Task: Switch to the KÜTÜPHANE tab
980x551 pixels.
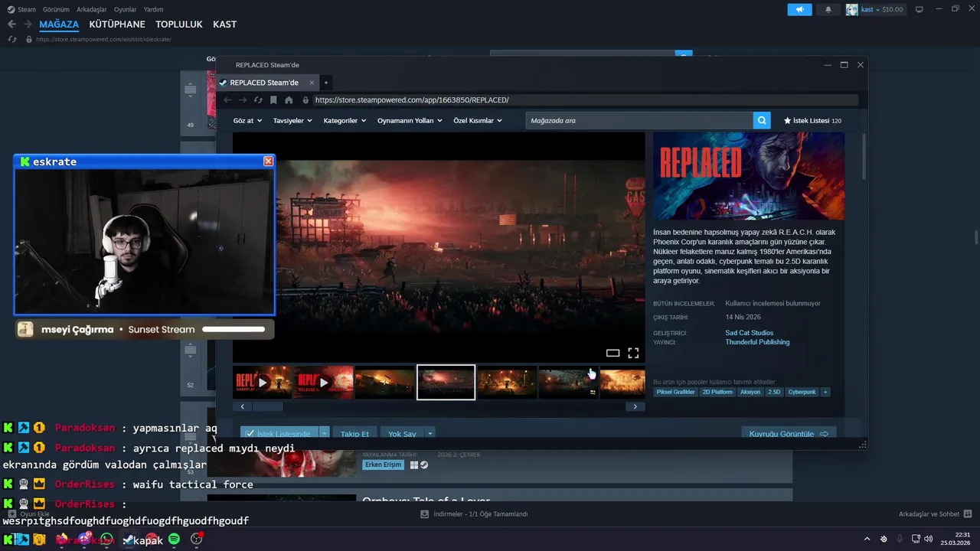Action: pos(117,24)
